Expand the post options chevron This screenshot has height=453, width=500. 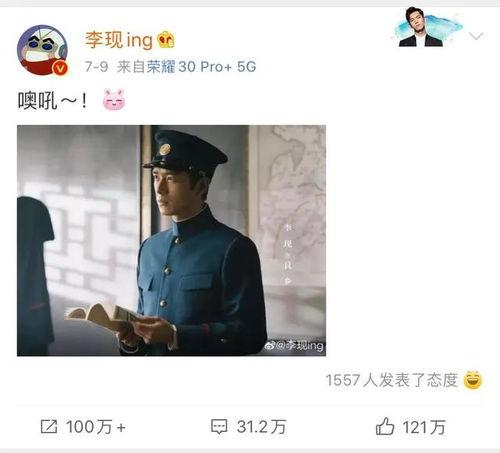(476, 36)
